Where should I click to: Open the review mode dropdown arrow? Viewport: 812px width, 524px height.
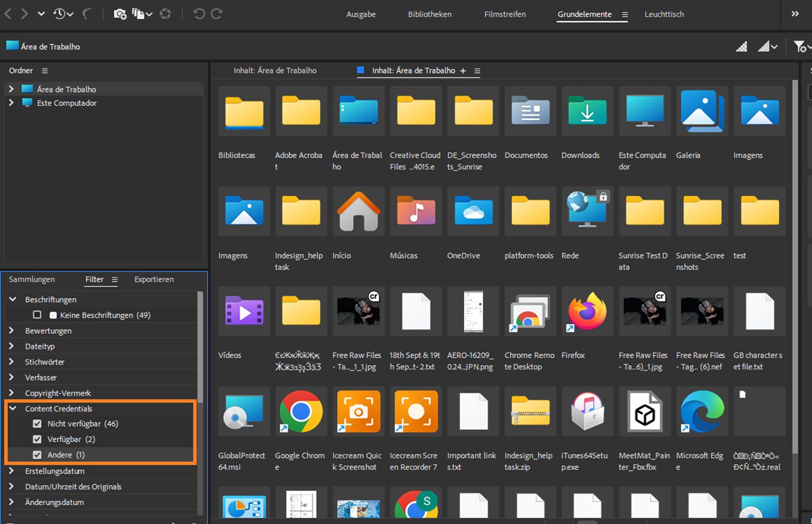tap(149, 14)
